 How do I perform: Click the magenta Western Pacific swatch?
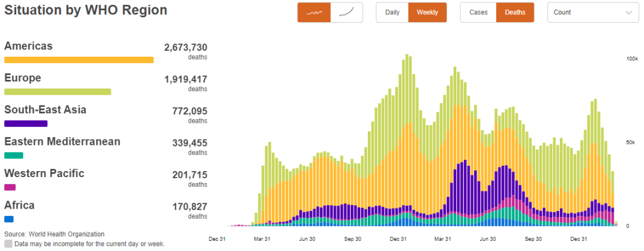click(10, 187)
